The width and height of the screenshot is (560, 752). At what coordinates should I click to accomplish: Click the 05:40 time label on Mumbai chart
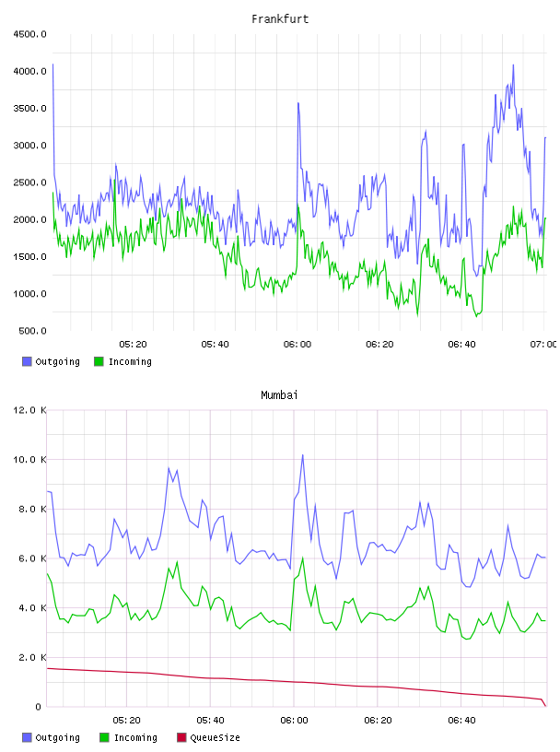click(210, 721)
